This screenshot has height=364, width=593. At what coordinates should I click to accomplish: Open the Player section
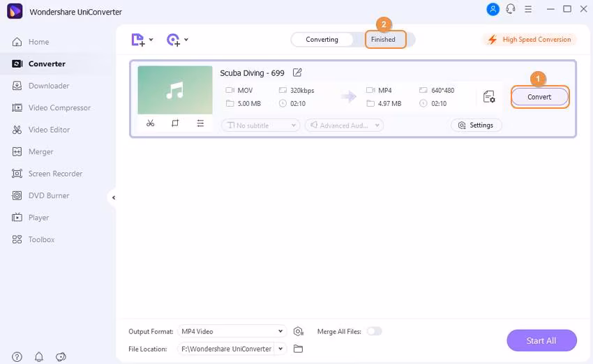click(30, 218)
